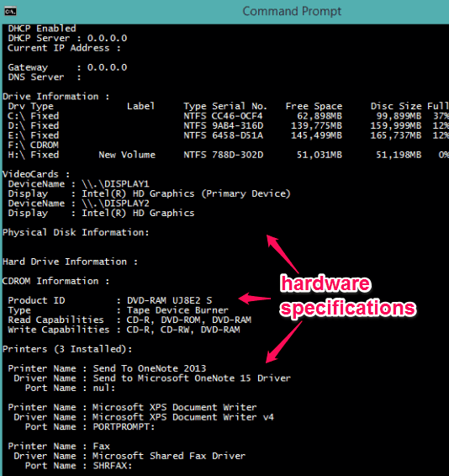Click the 'VideoCards :' heading
Viewport: 449px width, 476px height.
36,174
